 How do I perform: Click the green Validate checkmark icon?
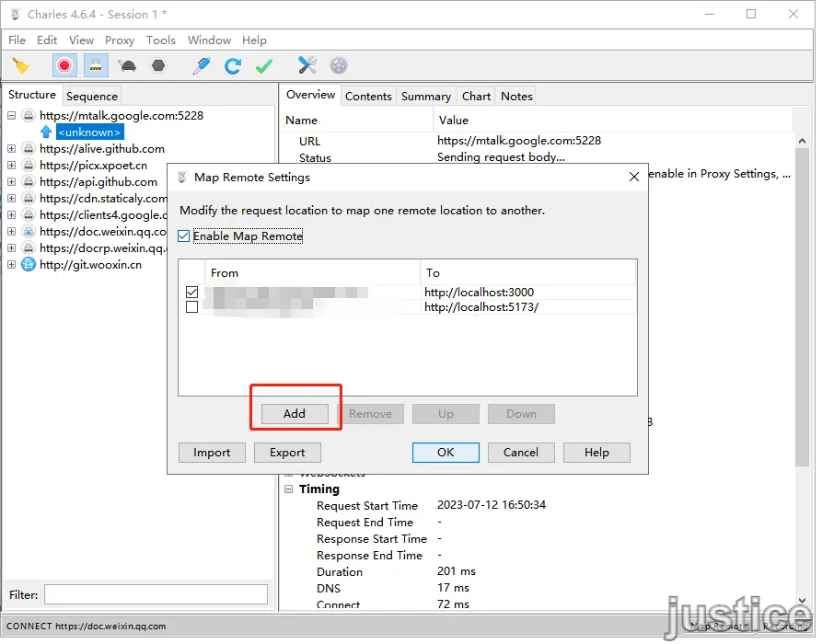[x=264, y=66]
